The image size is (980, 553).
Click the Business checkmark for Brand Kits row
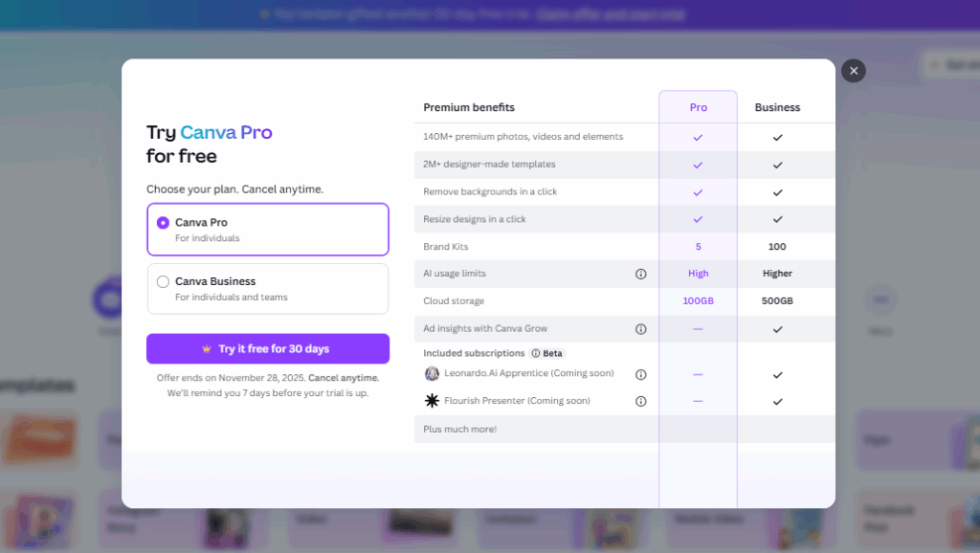pyautogui.click(x=776, y=246)
